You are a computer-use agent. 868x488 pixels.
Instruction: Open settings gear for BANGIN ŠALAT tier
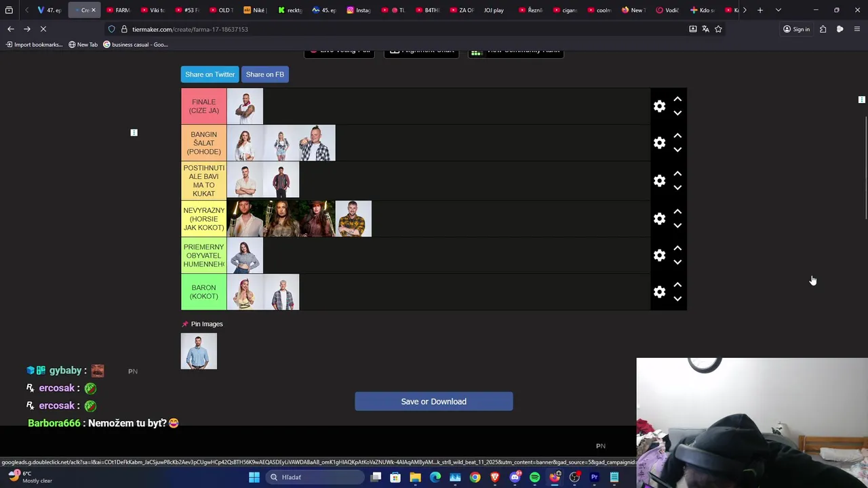point(659,143)
